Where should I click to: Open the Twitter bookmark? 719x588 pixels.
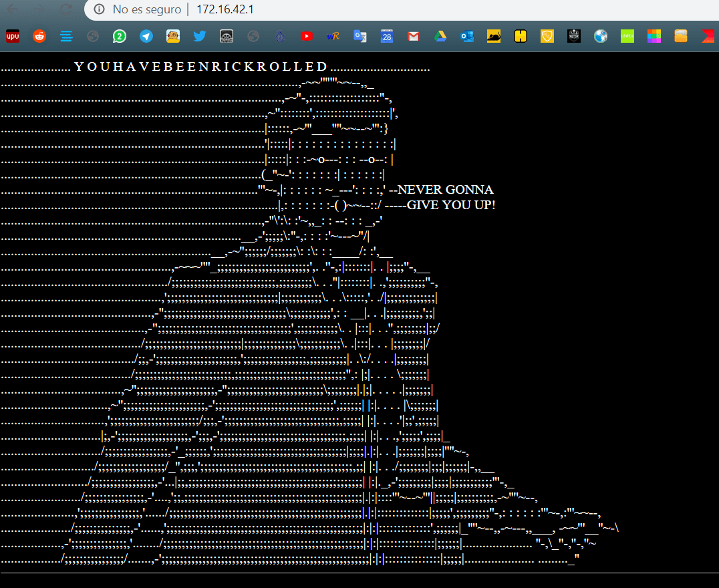[200, 36]
